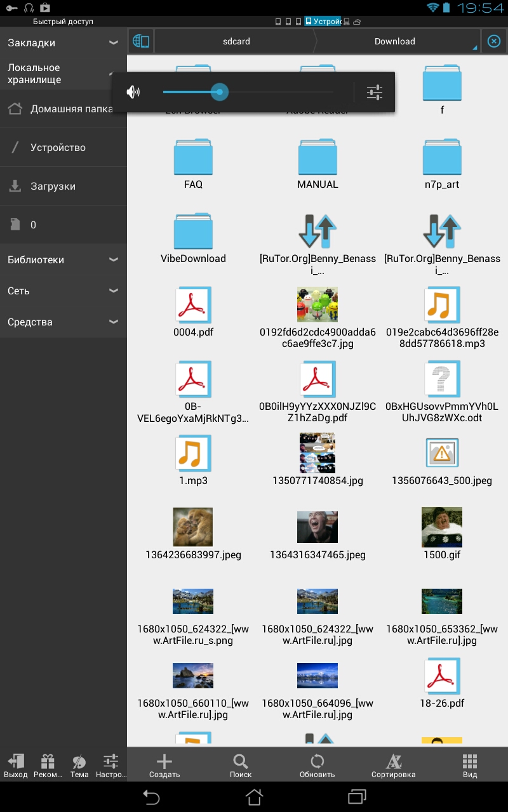Image resolution: width=508 pixels, height=812 pixels.
Task: Navigate to sdcard in the path bar
Action: tap(236, 41)
